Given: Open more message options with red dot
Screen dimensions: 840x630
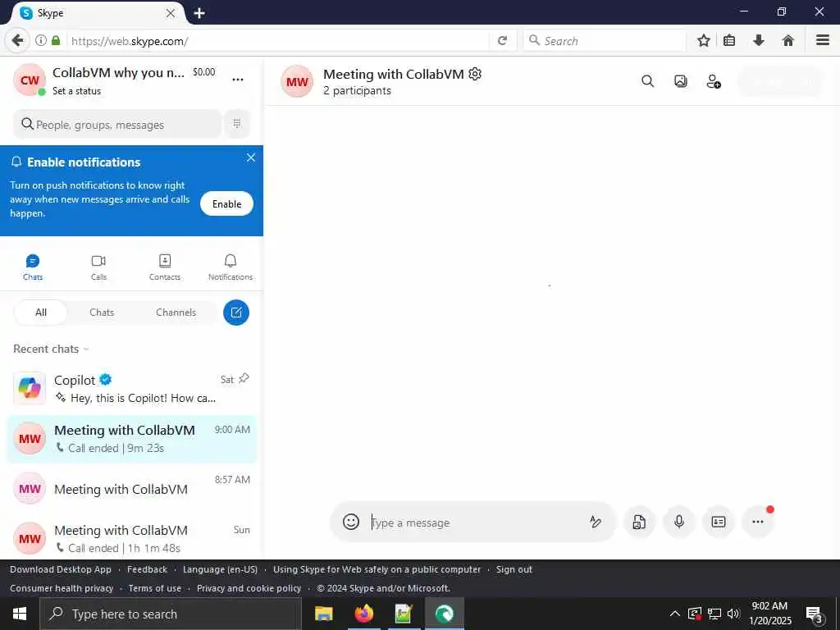Looking at the screenshot, I should tap(757, 522).
